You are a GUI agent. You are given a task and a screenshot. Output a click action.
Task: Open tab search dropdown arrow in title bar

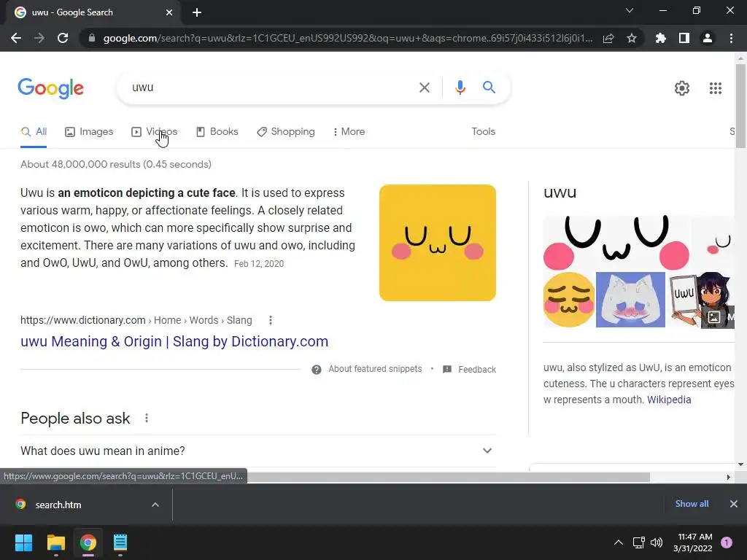pos(630,10)
